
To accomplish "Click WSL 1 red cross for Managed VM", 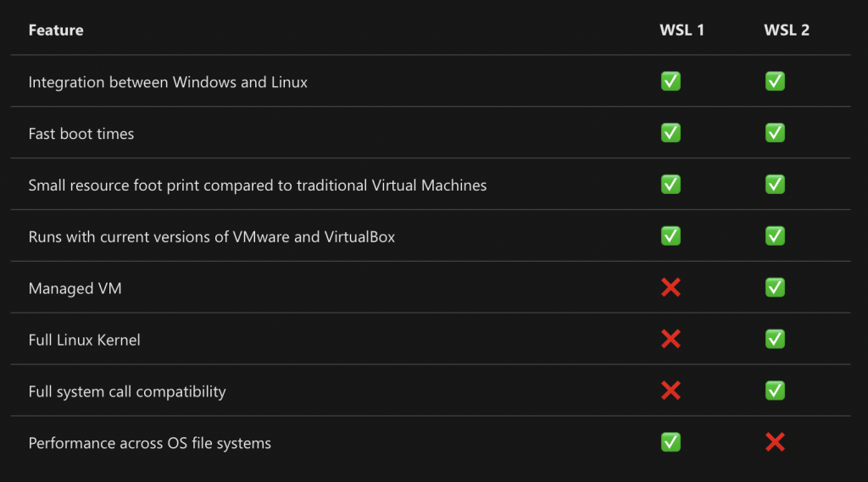I will tap(670, 287).
